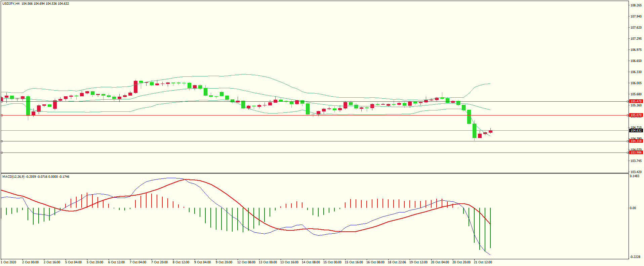644x266 pixels.
Task: Click left handle of the 104.318 line
Action: click(2, 141)
